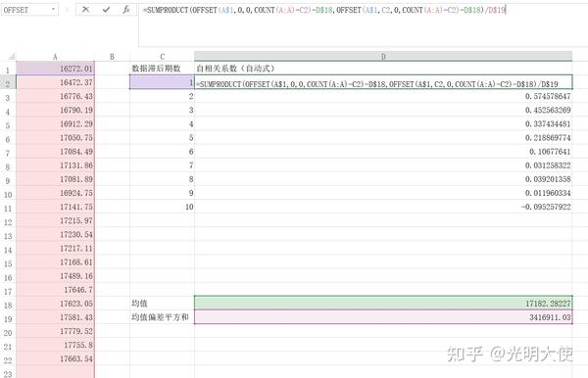Click the cancel (X) formula entry icon

[x=85, y=10]
